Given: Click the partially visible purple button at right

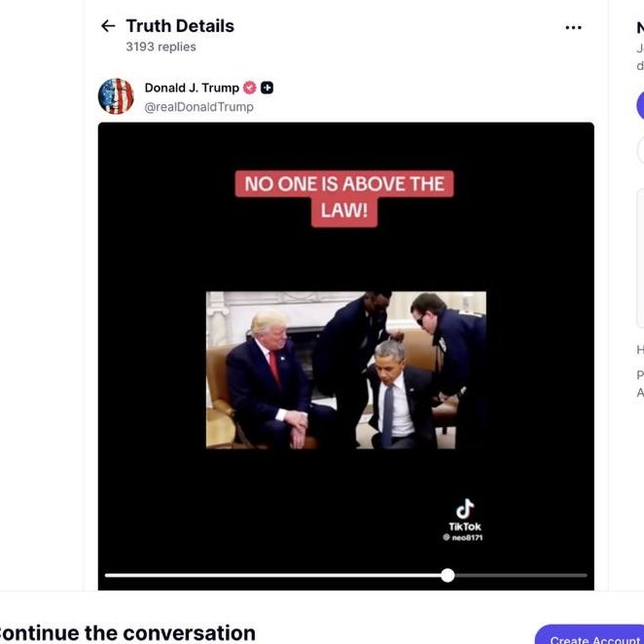Looking at the screenshot, I should 640,106.
